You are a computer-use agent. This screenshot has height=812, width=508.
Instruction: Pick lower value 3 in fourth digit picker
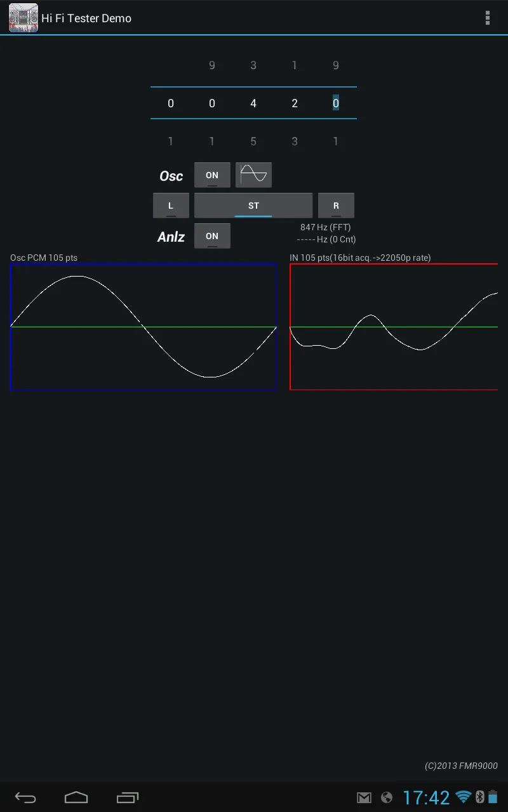click(295, 141)
